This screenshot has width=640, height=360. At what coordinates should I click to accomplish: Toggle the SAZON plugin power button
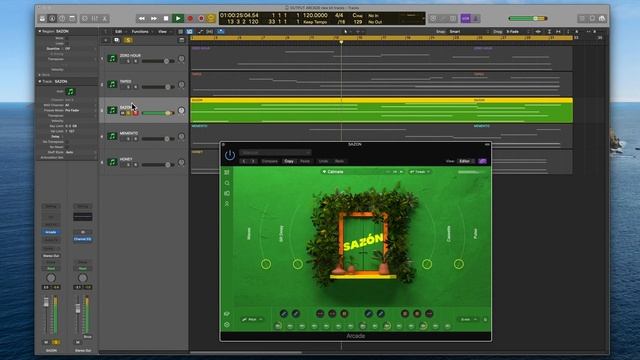(230, 156)
